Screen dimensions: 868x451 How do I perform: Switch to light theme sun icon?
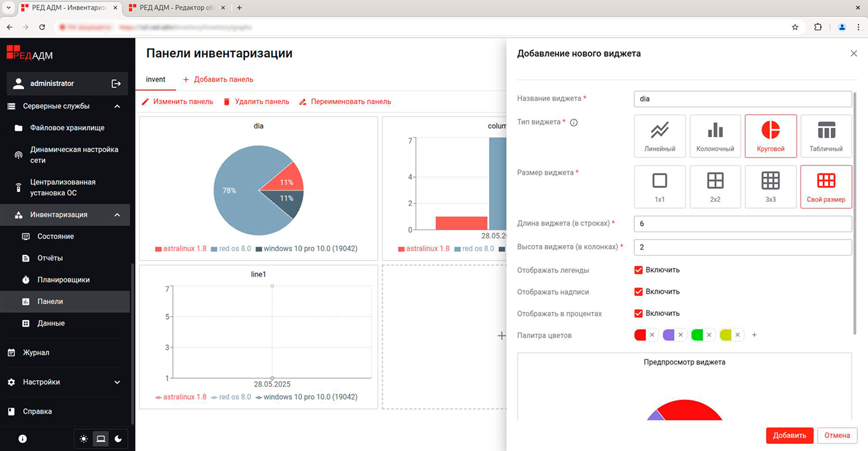[x=83, y=439]
